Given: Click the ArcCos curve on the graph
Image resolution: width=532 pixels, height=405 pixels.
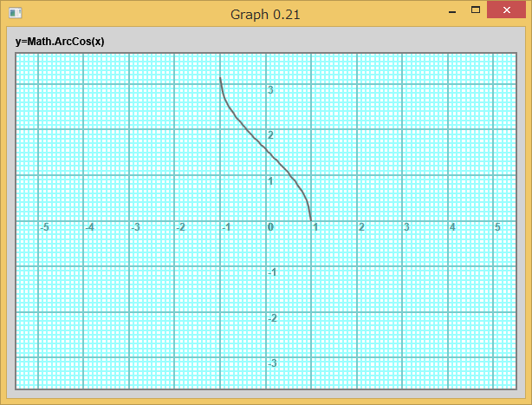Looking at the screenshot, I should [266, 149].
